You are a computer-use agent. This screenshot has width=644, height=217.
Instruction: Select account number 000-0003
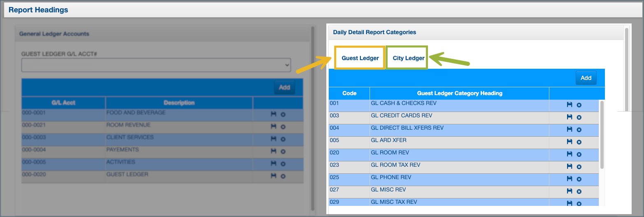click(63, 140)
